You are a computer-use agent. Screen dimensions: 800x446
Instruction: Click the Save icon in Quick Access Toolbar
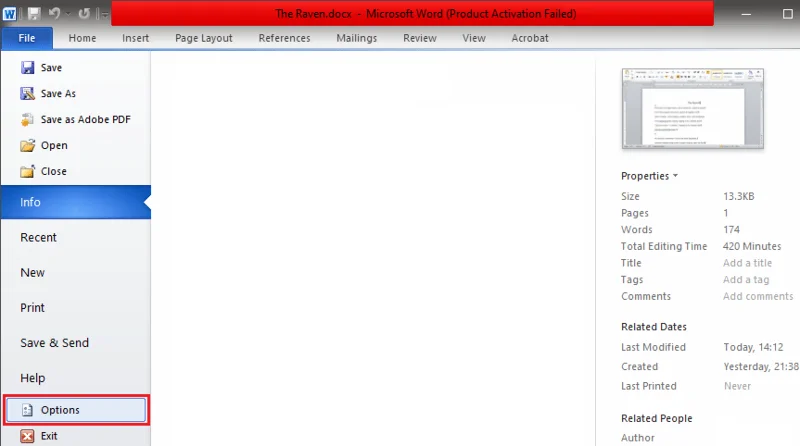34,14
